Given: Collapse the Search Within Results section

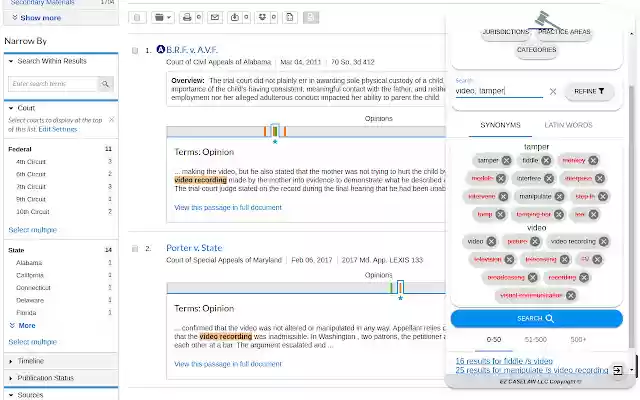Looking at the screenshot, I should point(11,61).
